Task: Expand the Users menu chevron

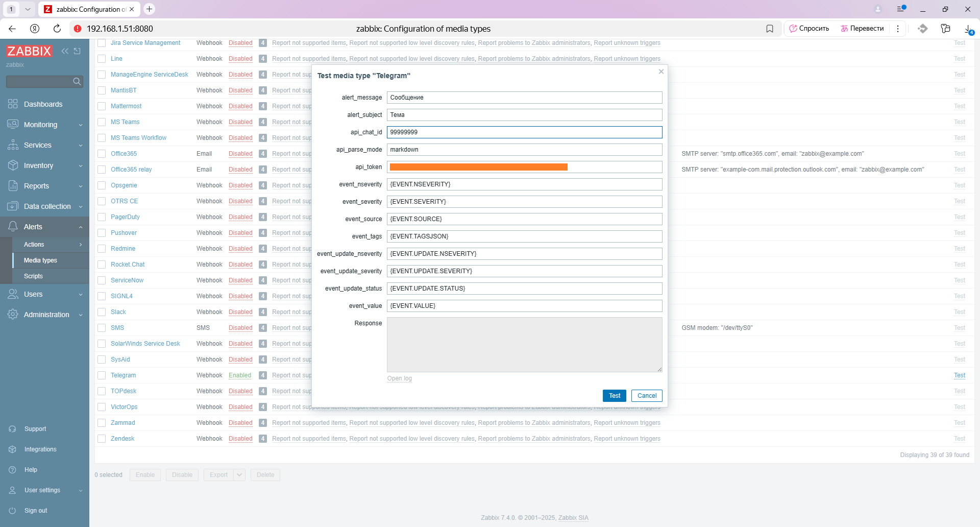Action: coord(81,295)
